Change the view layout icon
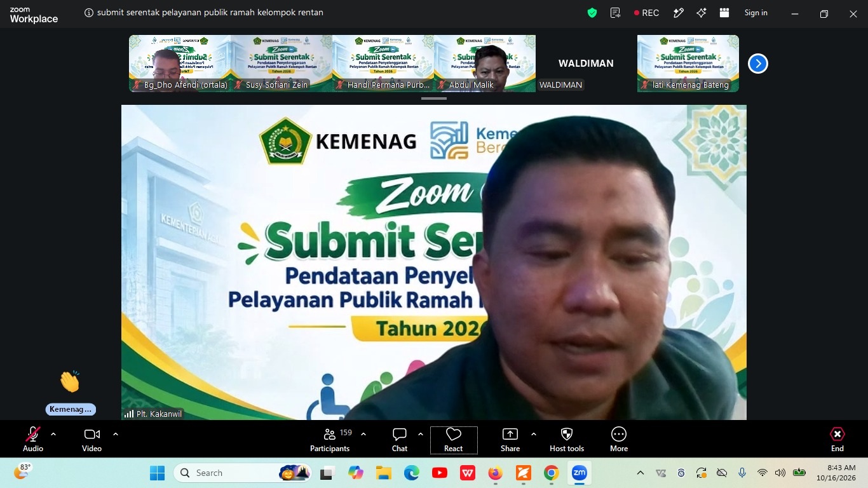The height and width of the screenshot is (488, 868). click(x=724, y=13)
